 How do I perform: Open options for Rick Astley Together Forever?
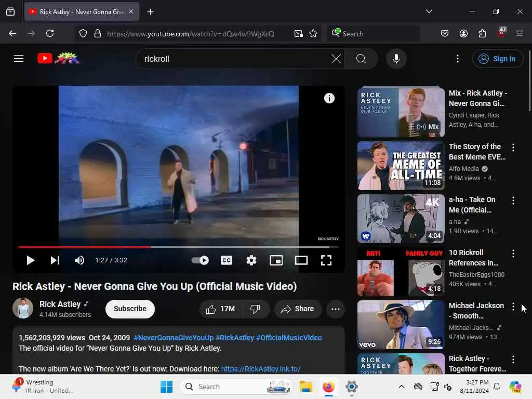[x=513, y=360]
